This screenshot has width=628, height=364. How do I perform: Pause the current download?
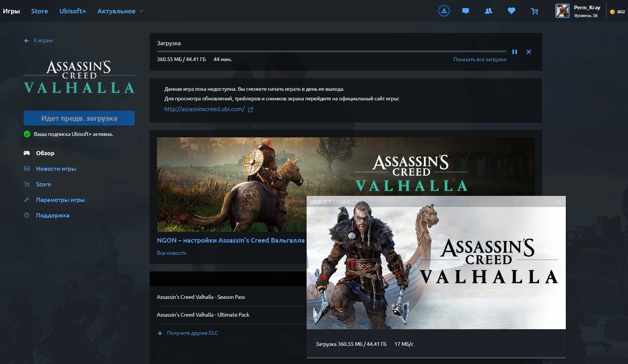click(515, 52)
